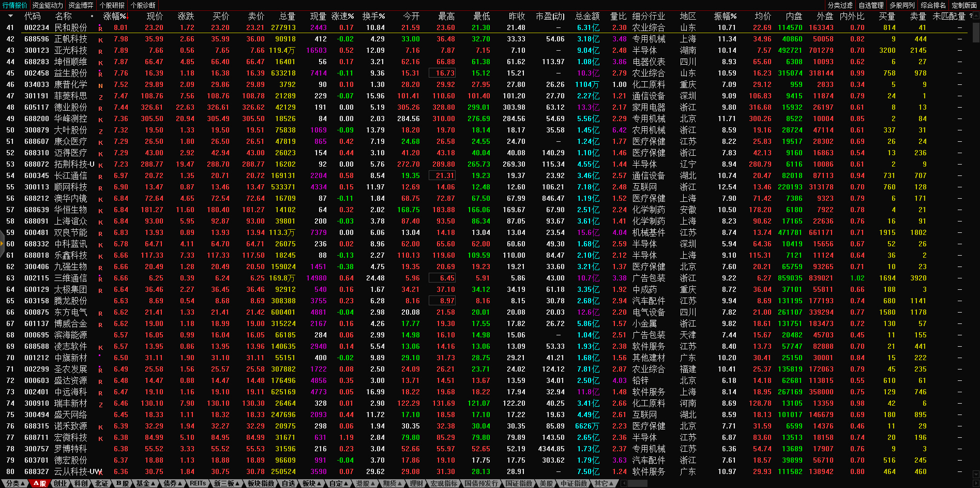This screenshot has height=488, width=980.
Task: Click the scroll-left arrow after bottom tabs
Action: click(x=624, y=483)
